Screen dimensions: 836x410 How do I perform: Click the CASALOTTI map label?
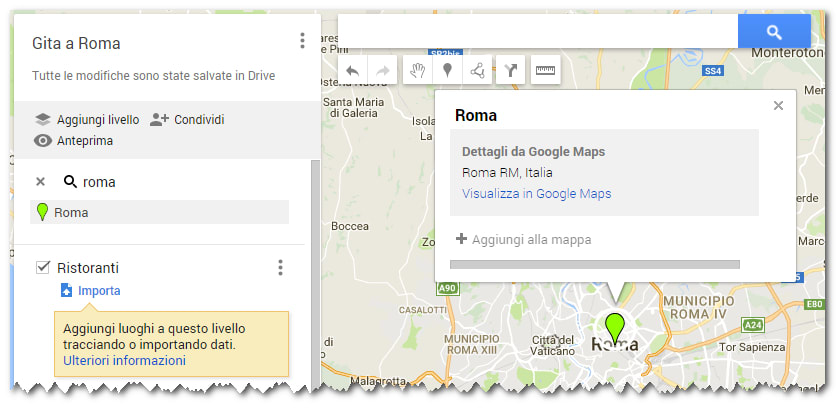coord(423,310)
